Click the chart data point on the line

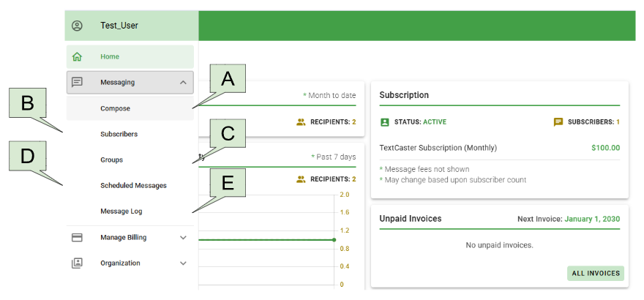pos(334,240)
